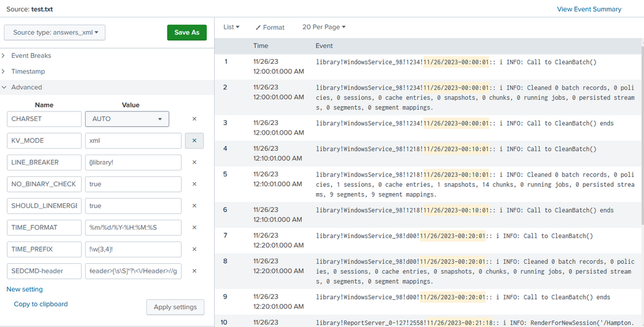The image size is (644, 327).
Task: Click the CHARSET name field
Action: [x=44, y=119]
